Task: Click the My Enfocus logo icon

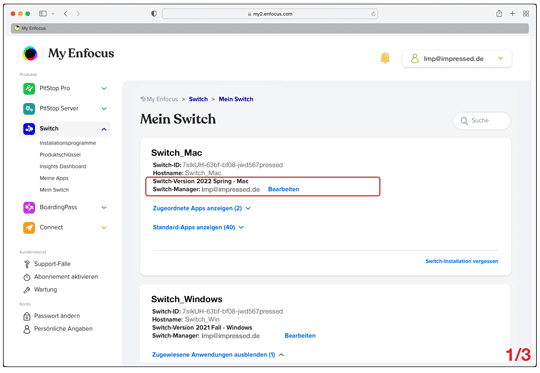Action: 30,53
